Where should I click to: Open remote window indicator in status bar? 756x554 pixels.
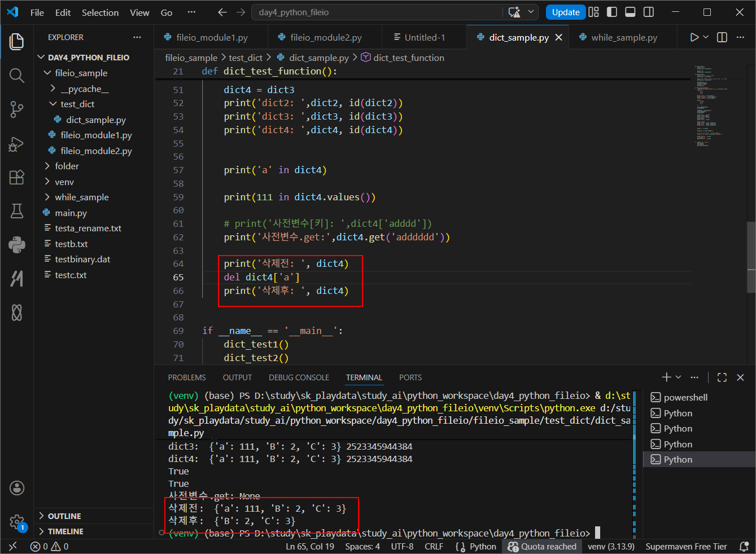click(12, 546)
